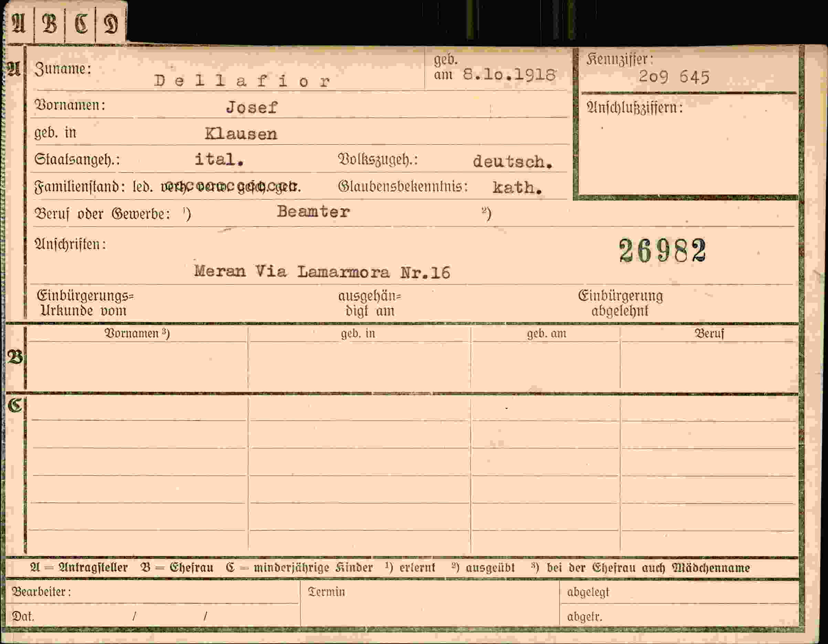Click the citizenship value ital.

pyautogui.click(x=219, y=160)
